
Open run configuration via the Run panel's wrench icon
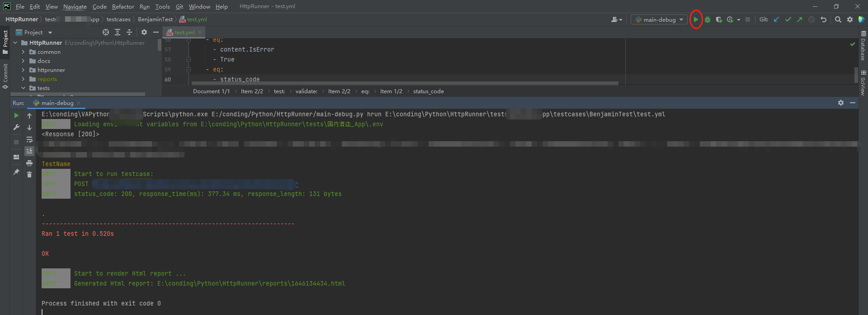coord(16,127)
